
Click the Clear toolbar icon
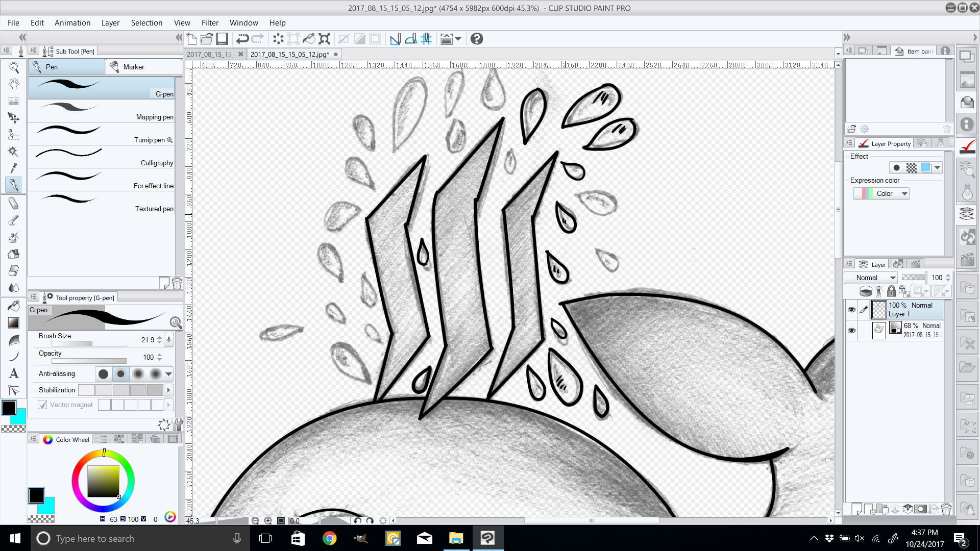(x=278, y=39)
